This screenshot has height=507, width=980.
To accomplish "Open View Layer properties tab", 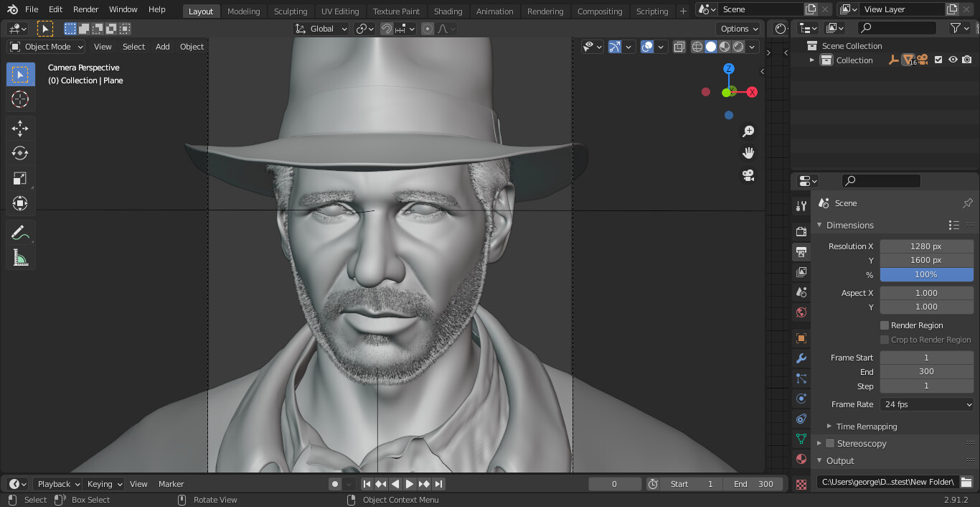I will (x=801, y=271).
